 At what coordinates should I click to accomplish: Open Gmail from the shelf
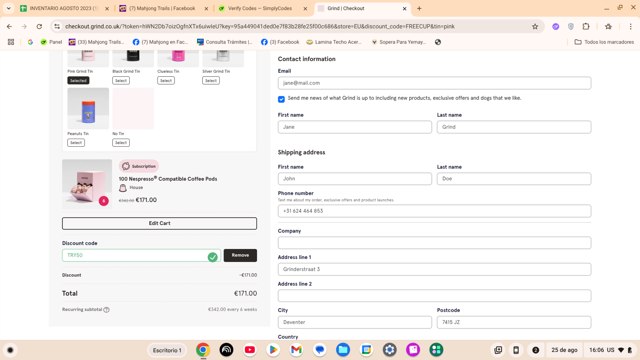[x=296, y=350]
